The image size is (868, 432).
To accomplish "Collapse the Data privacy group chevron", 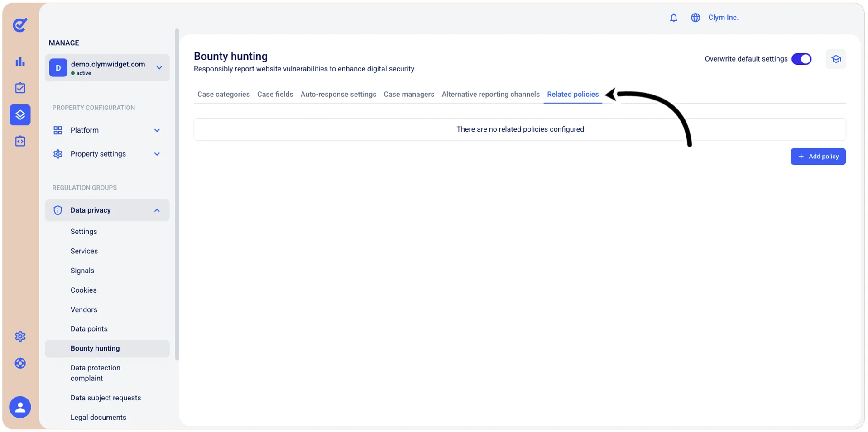I will (157, 210).
